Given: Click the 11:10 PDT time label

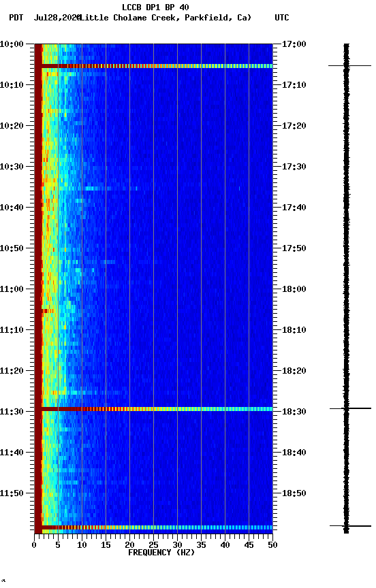Looking at the screenshot, I should point(12,330).
